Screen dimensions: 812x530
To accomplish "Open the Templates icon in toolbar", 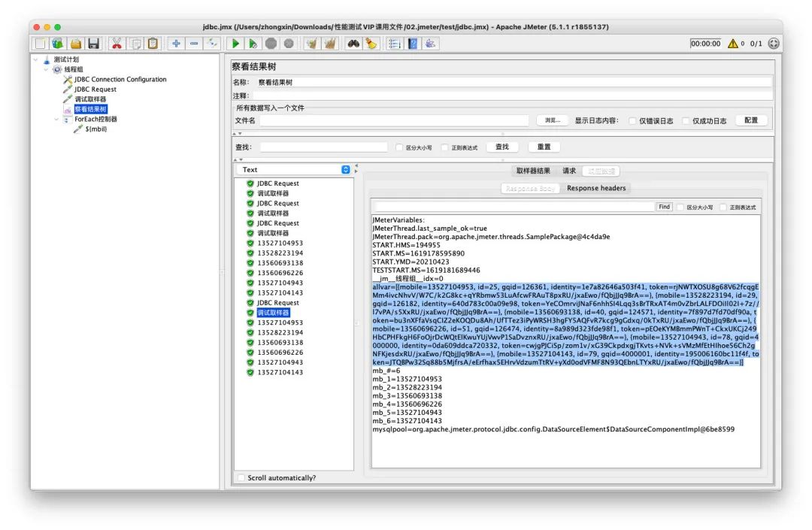I will 58,44.
